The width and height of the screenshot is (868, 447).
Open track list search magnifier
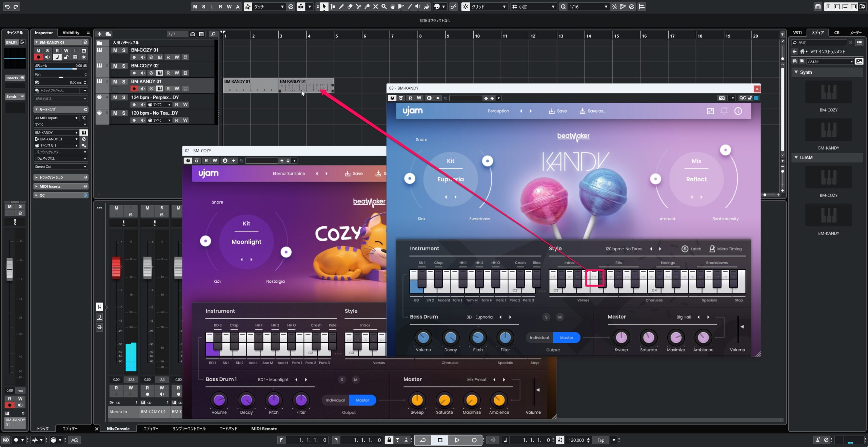click(x=213, y=34)
